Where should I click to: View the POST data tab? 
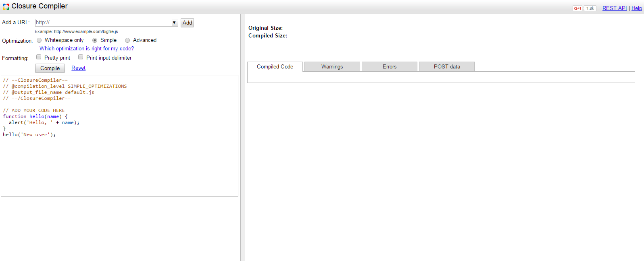point(446,67)
